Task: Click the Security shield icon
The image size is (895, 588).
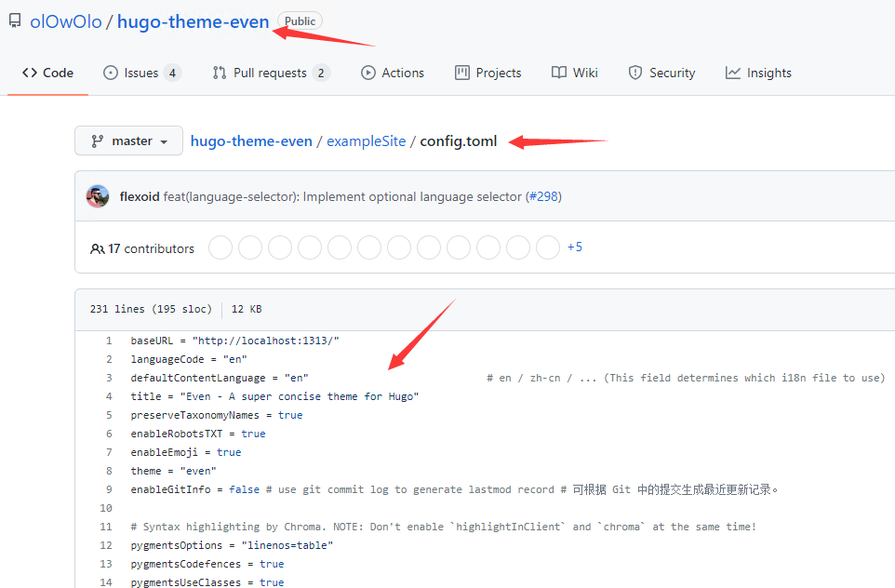Action: [635, 73]
